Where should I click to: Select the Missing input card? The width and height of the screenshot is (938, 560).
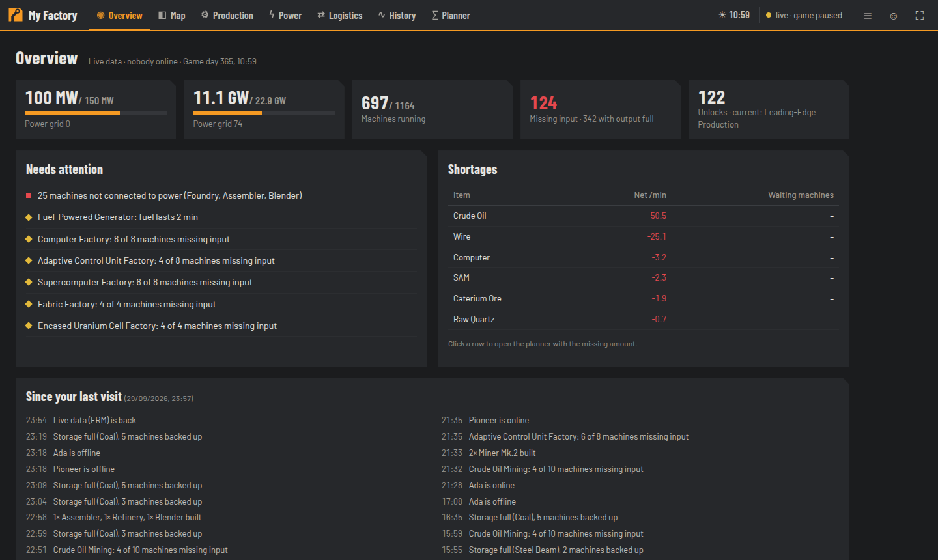(x=601, y=109)
